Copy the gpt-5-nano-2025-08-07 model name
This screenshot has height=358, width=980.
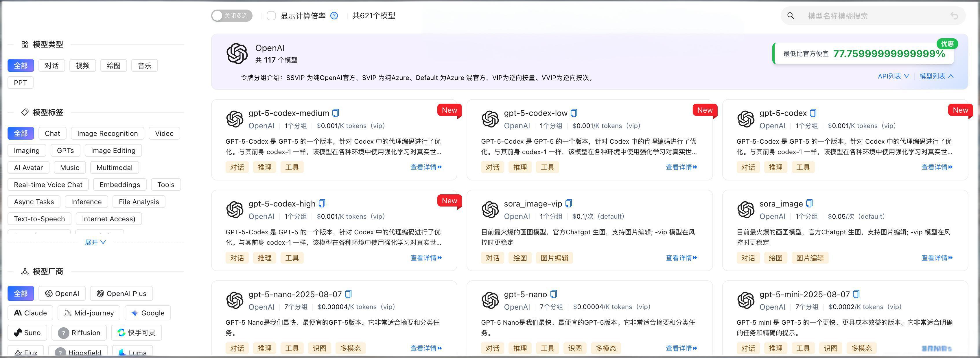[348, 294]
